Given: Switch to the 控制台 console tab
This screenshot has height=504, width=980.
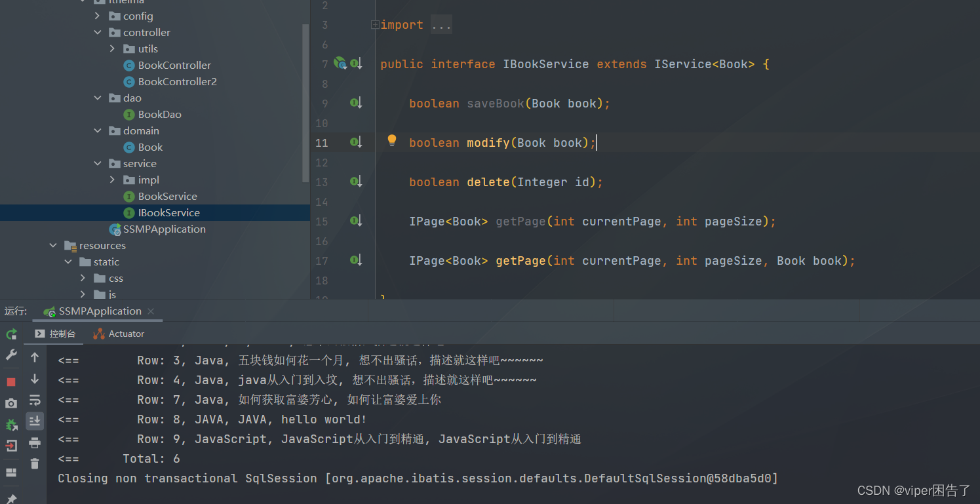Looking at the screenshot, I should 55,334.
